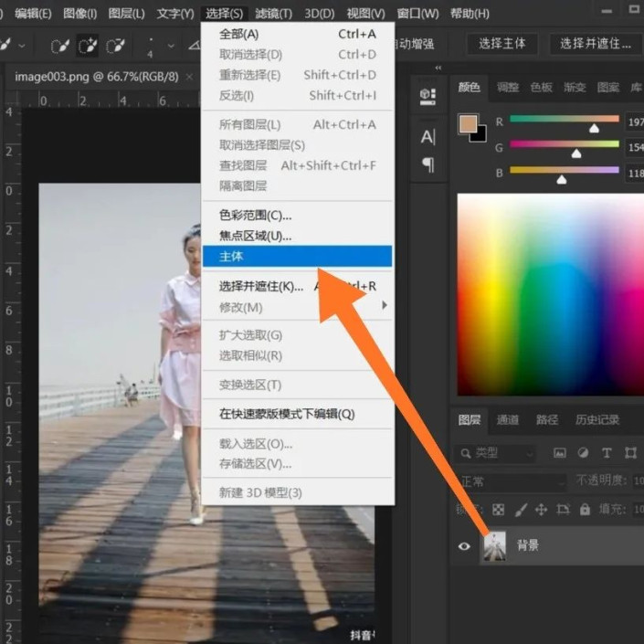Select the new selection quick-selection brush icon
The image size is (644, 644).
click(60, 46)
